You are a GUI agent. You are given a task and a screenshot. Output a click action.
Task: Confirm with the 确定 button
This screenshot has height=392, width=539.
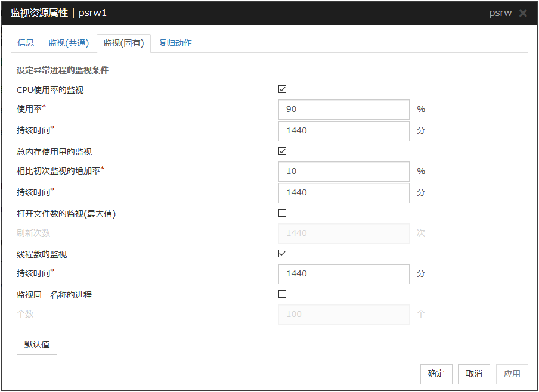436,374
